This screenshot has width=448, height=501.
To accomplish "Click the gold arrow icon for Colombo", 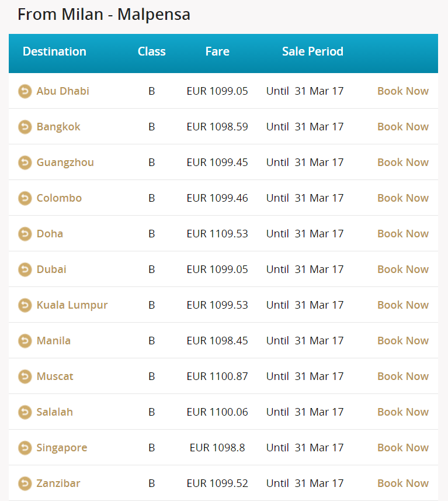I will pos(25,198).
